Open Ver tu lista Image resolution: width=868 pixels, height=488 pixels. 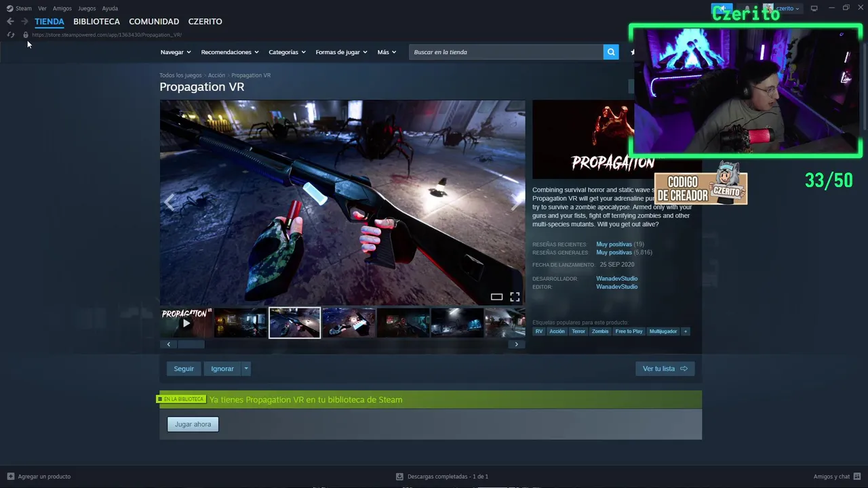(665, 369)
